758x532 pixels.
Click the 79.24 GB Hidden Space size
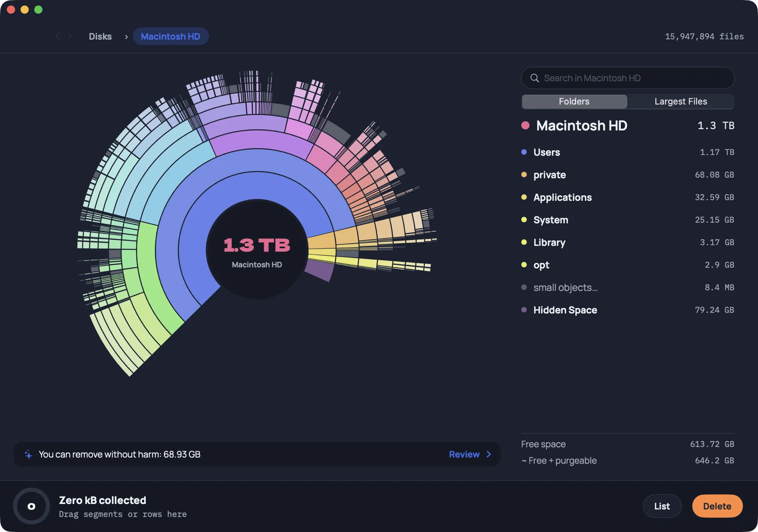pyautogui.click(x=714, y=310)
